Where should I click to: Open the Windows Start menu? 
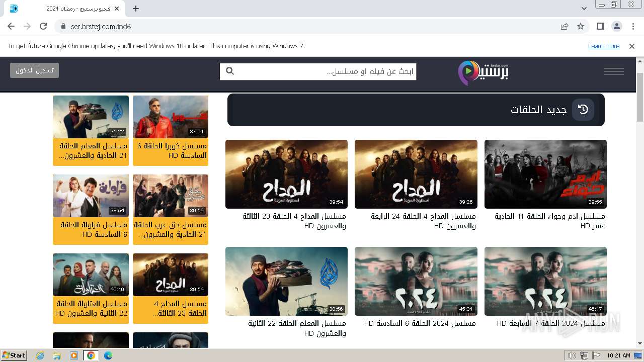click(x=14, y=355)
